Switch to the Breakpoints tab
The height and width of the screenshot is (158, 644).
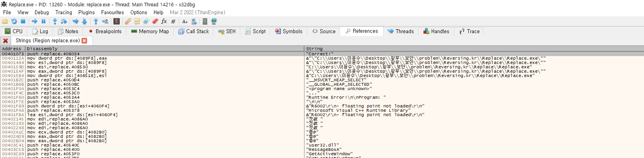pyautogui.click(x=105, y=31)
